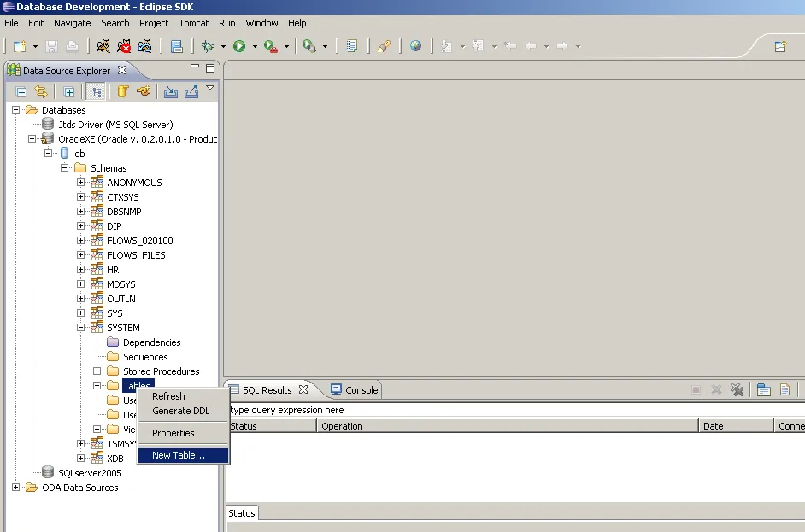Toggle Link with Editor arrows in explorer
Screen dimensions: 805x532
click(x=40, y=91)
